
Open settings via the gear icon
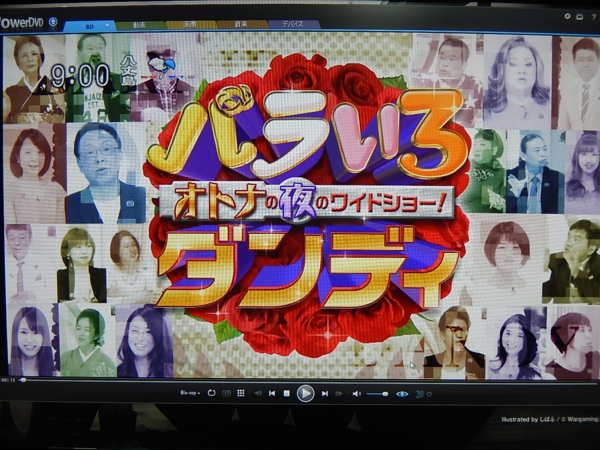pyautogui.click(x=567, y=16)
